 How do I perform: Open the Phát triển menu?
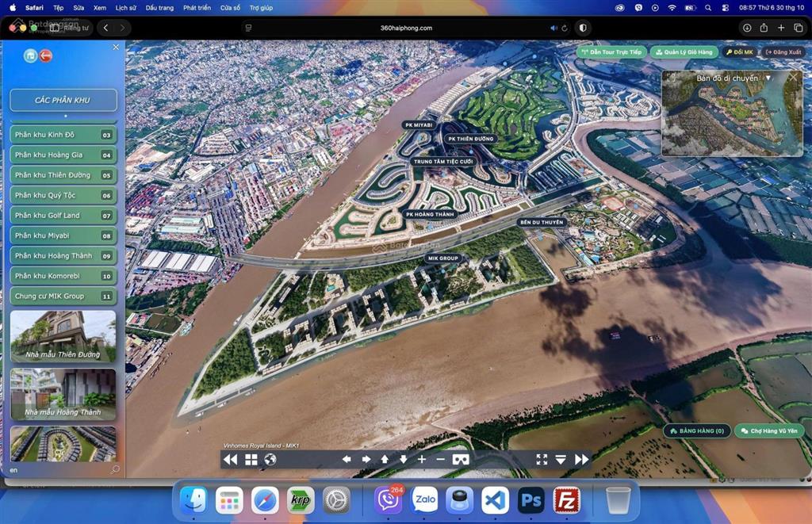197,8
